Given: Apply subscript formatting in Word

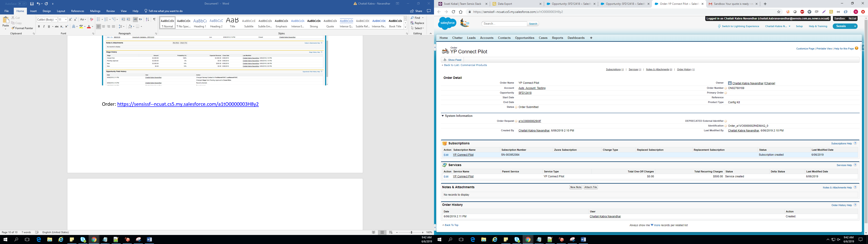Looking at the screenshot, I should coord(62,27).
